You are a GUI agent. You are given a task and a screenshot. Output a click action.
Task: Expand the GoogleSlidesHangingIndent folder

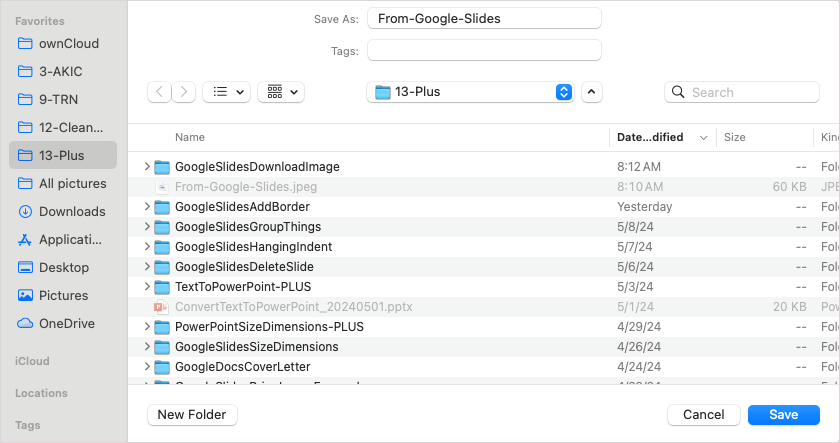click(x=147, y=246)
